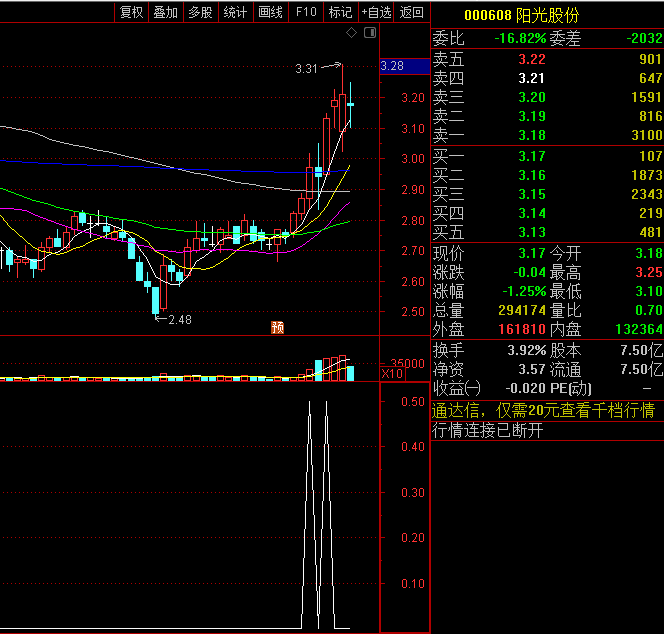The image size is (664, 634).
Task: Select the 多股 multi-stock view
Action: [200, 12]
